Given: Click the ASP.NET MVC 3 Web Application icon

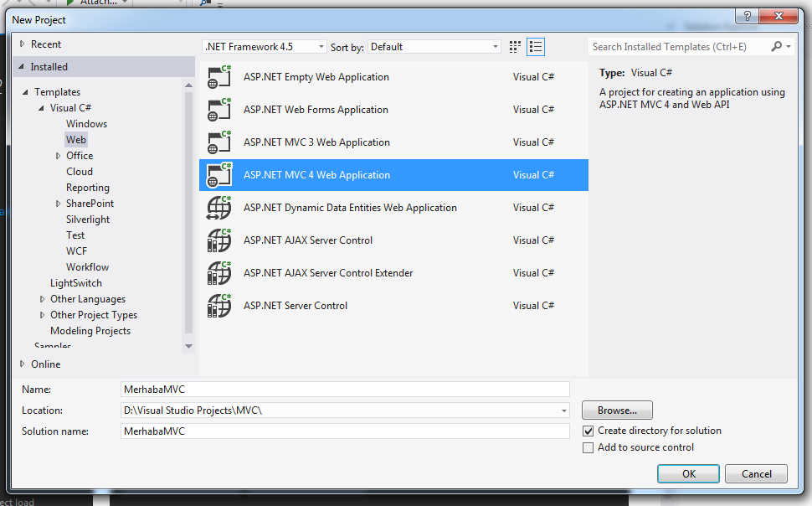Looking at the screenshot, I should click(x=219, y=142).
